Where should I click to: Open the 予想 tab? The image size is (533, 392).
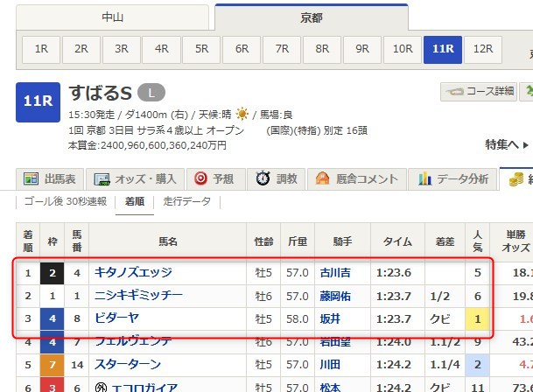point(216,178)
